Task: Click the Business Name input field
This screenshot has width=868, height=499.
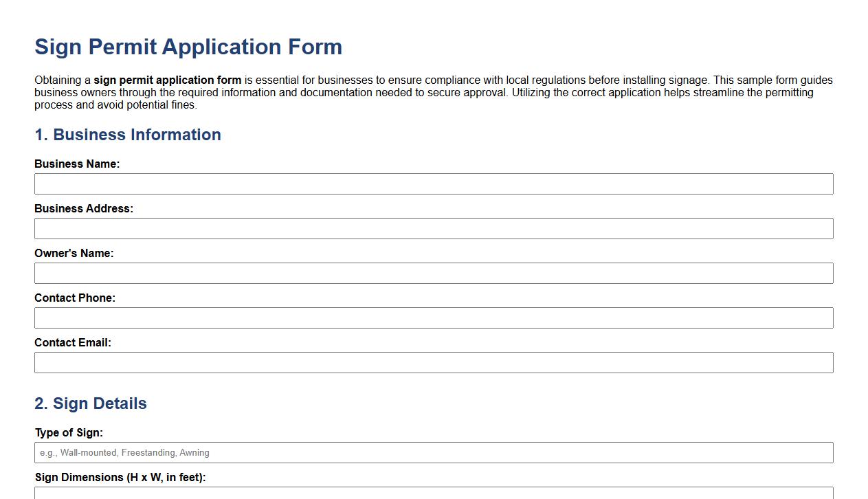Action: click(x=433, y=184)
